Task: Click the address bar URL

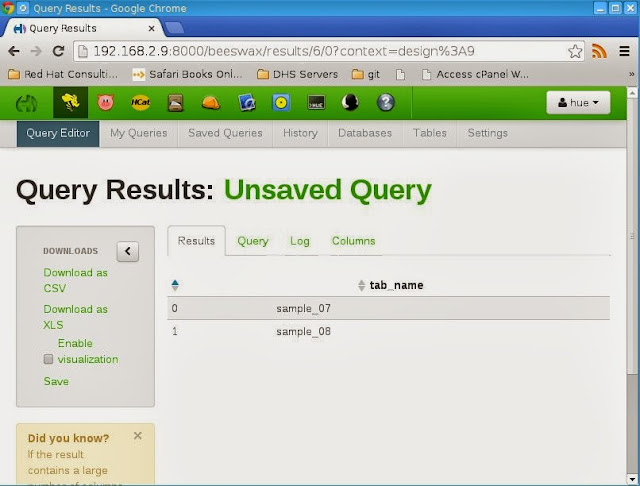Action: point(284,51)
